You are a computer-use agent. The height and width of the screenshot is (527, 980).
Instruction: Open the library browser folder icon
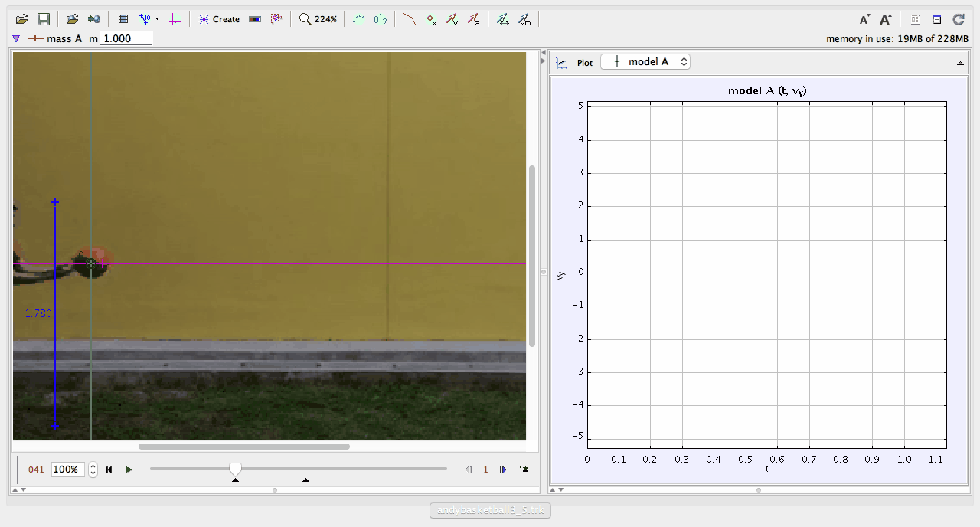(x=72, y=19)
